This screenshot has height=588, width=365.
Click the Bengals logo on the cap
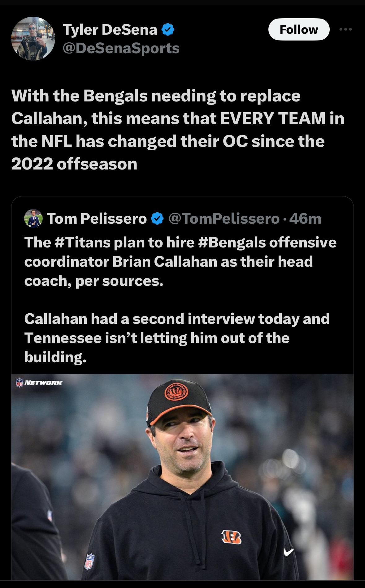[176, 393]
